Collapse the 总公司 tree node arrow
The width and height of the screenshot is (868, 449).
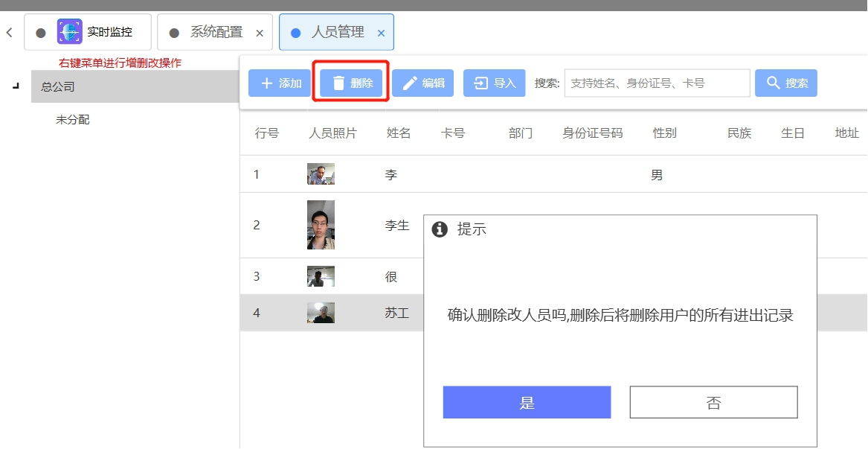[x=16, y=86]
